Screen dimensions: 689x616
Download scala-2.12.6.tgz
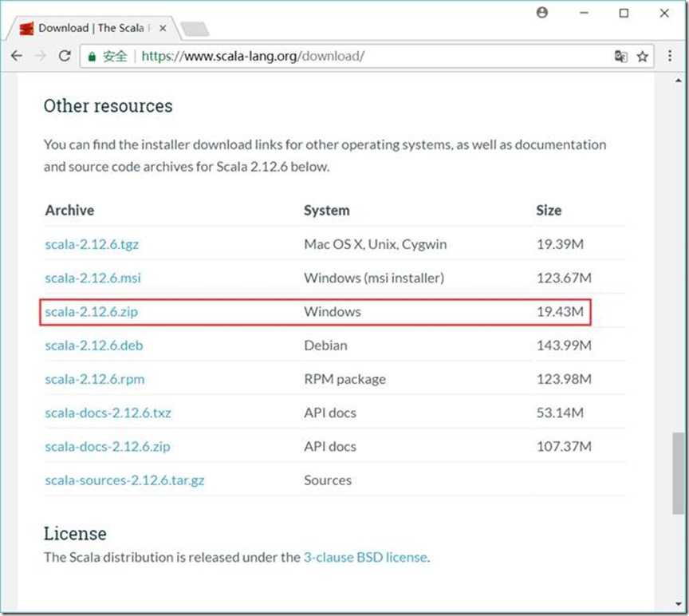click(92, 244)
